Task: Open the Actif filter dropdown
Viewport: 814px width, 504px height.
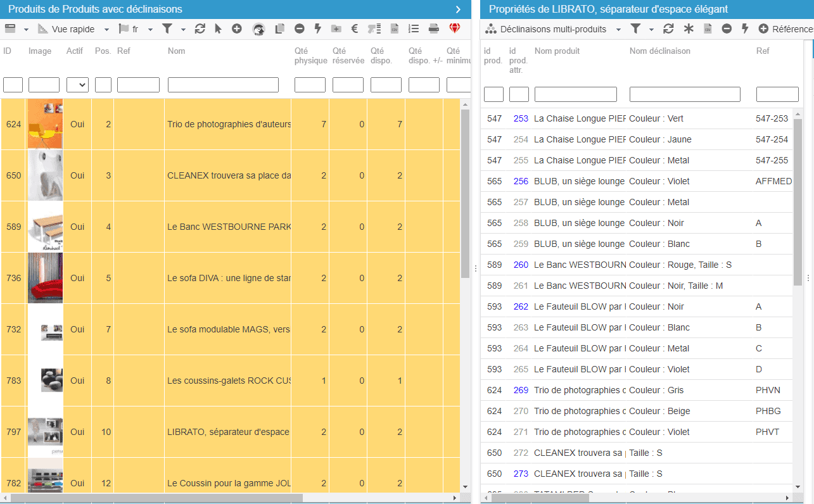Action: pos(77,85)
